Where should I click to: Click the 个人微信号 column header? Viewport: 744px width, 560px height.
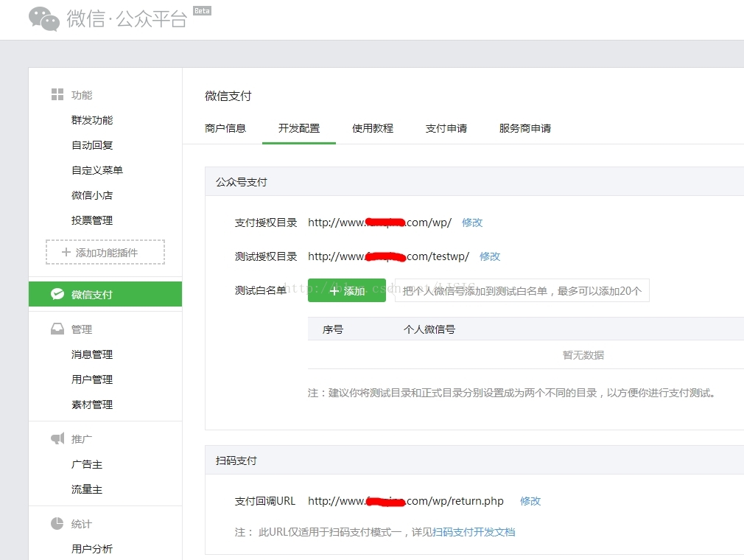point(429,329)
